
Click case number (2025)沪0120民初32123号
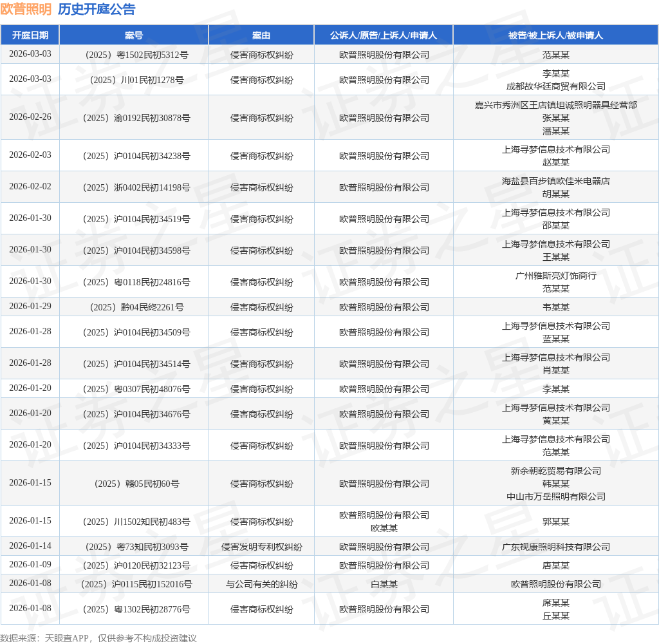[136, 565]
